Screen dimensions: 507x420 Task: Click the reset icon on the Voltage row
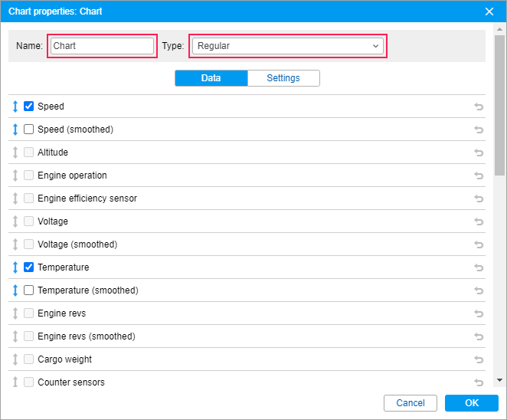479,221
